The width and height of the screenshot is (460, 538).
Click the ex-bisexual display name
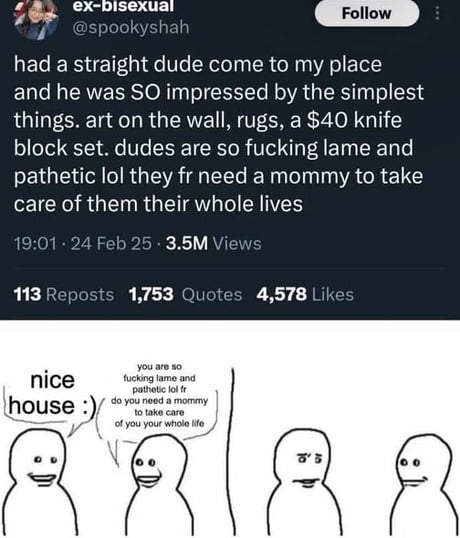click(x=123, y=7)
